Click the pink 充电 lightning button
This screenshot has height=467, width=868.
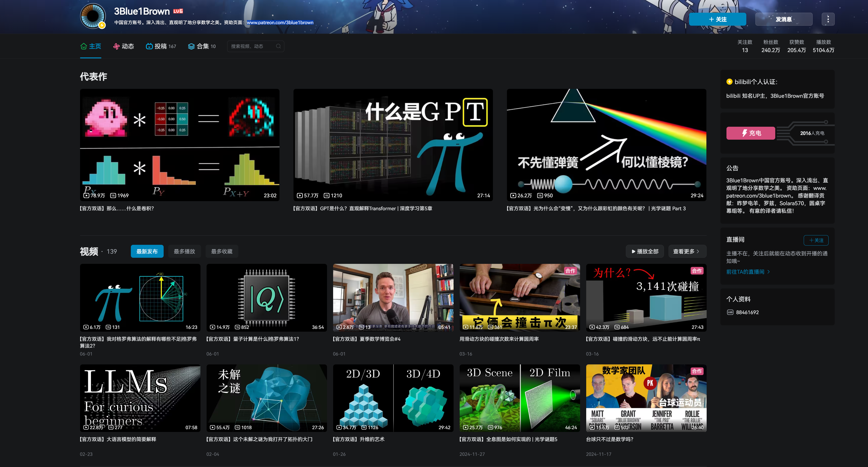(x=750, y=133)
